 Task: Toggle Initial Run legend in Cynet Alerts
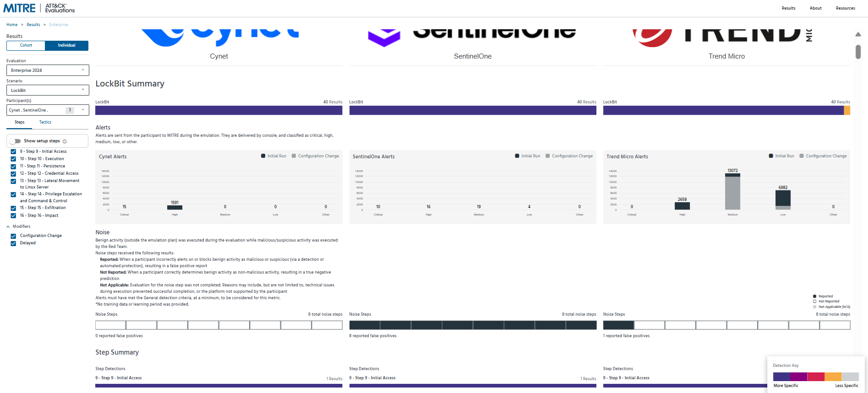pos(273,156)
